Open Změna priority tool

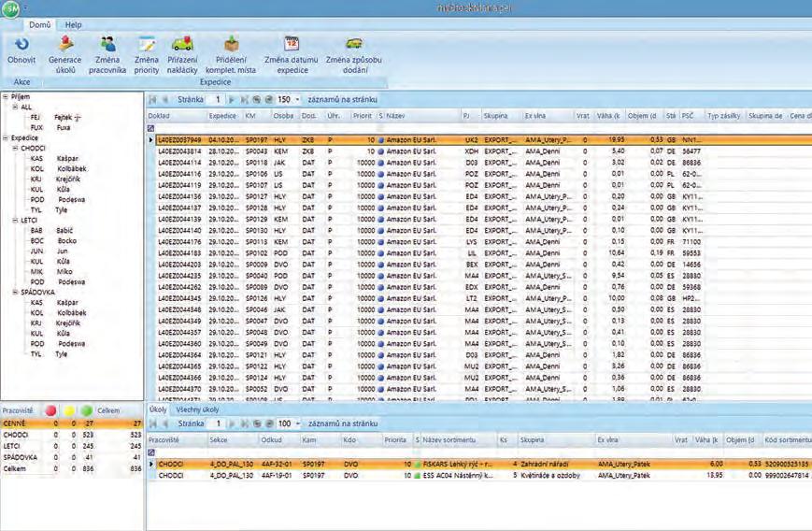pos(147,45)
